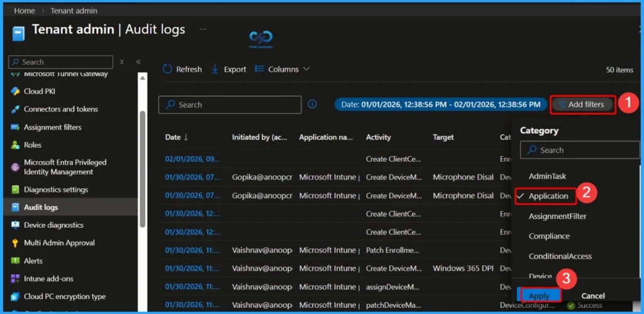Open Multi Admin Approval menu item
This screenshot has height=314, width=644.
(x=59, y=243)
